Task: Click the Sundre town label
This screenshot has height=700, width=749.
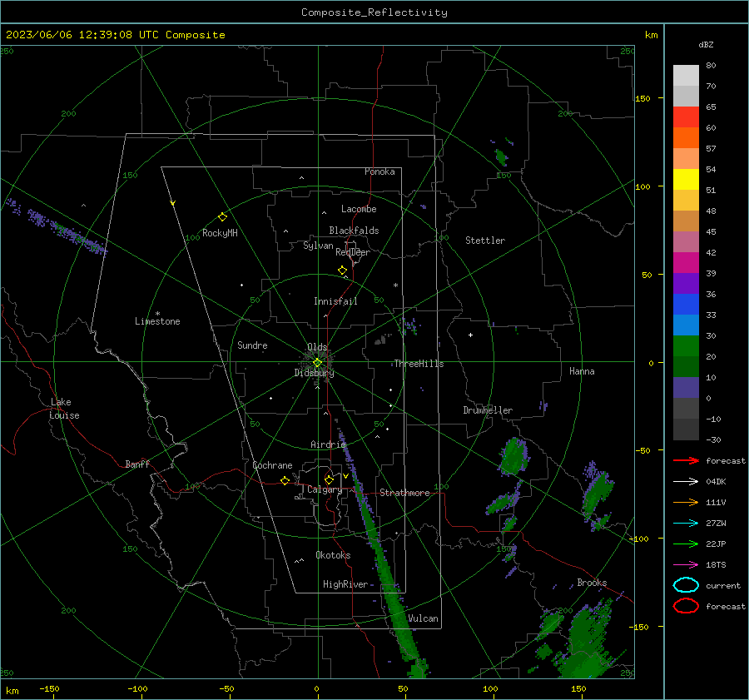Action: coord(252,345)
